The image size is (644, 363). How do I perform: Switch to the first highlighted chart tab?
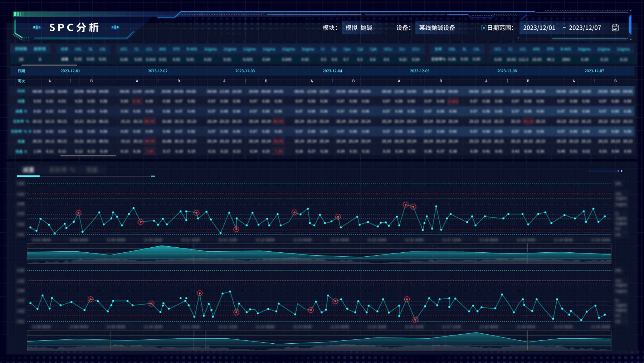click(28, 170)
